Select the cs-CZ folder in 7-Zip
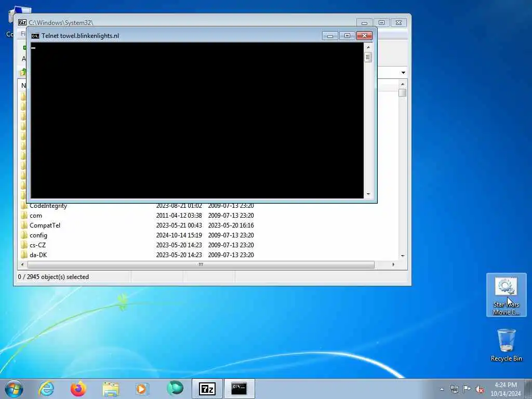The height and width of the screenshot is (399, 532). [37, 245]
